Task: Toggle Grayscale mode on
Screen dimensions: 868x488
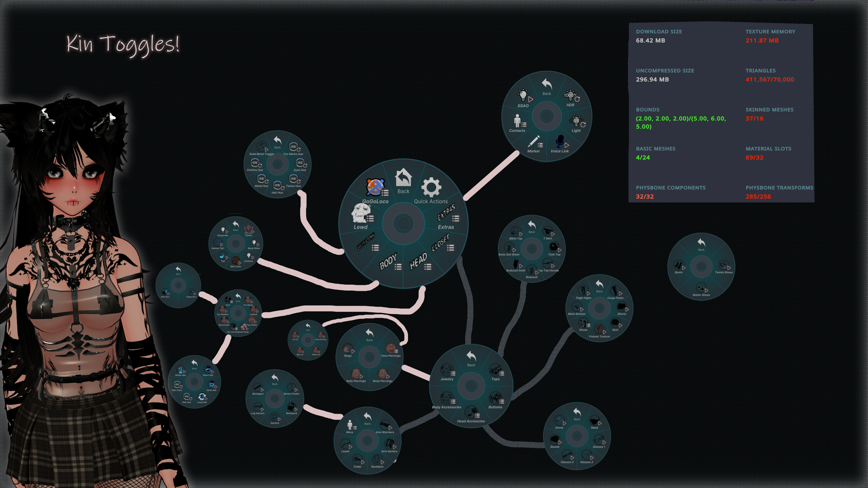Action: click(x=223, y=230)
